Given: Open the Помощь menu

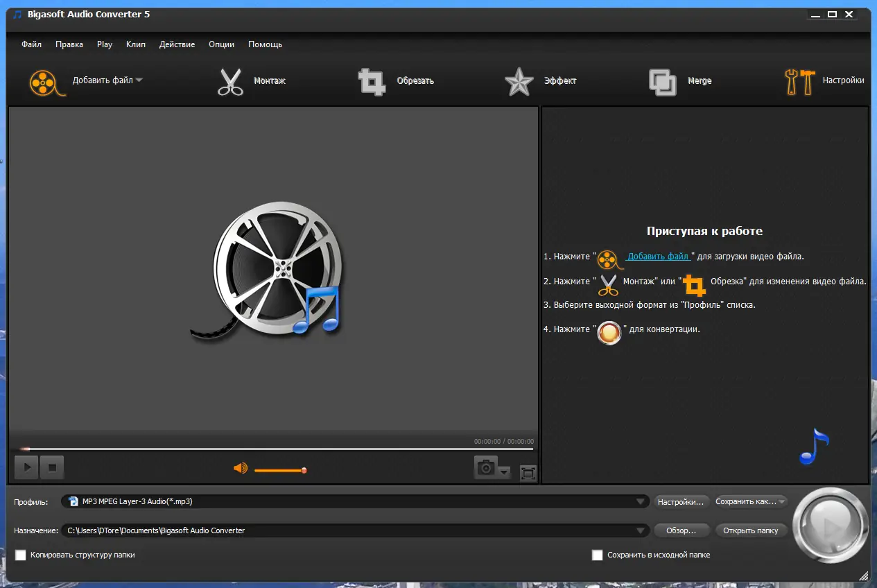Looking at the screenshot, I should 265,44.
